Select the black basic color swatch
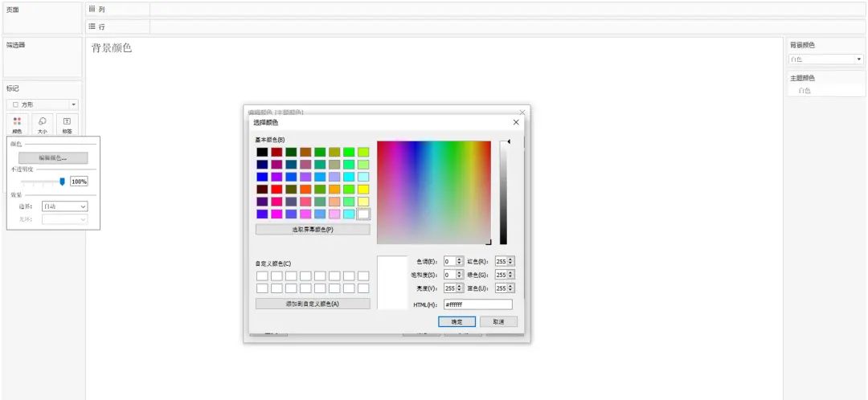 [x=262, y=152]
